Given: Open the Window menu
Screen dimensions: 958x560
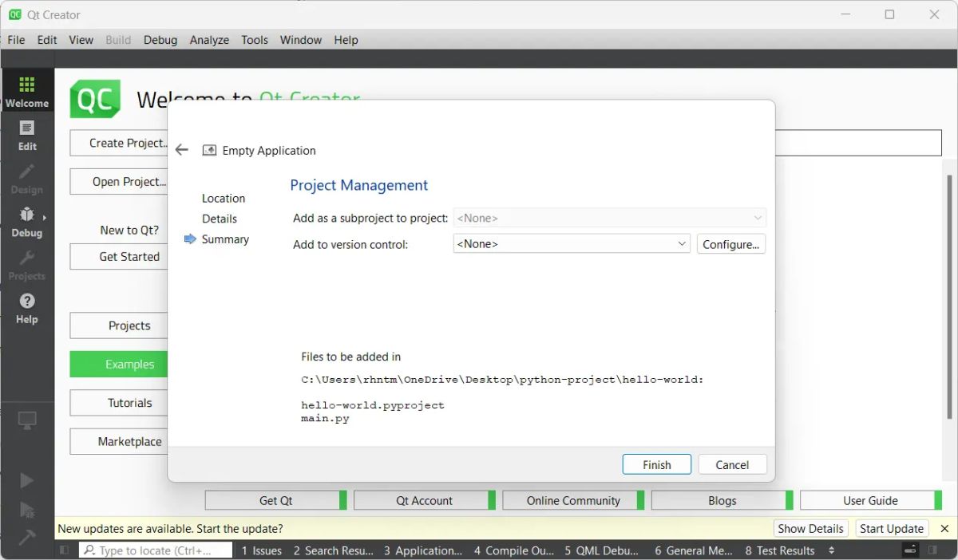Looking at the screenshot, I should (x=301, y=40).
